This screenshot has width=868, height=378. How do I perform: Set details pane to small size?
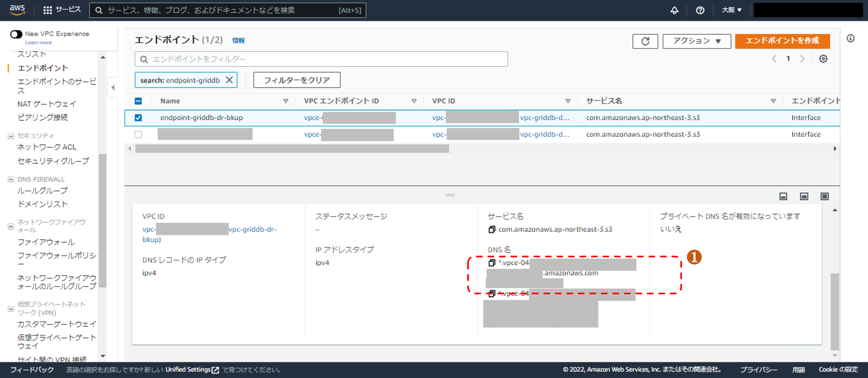tap(783, 197)
